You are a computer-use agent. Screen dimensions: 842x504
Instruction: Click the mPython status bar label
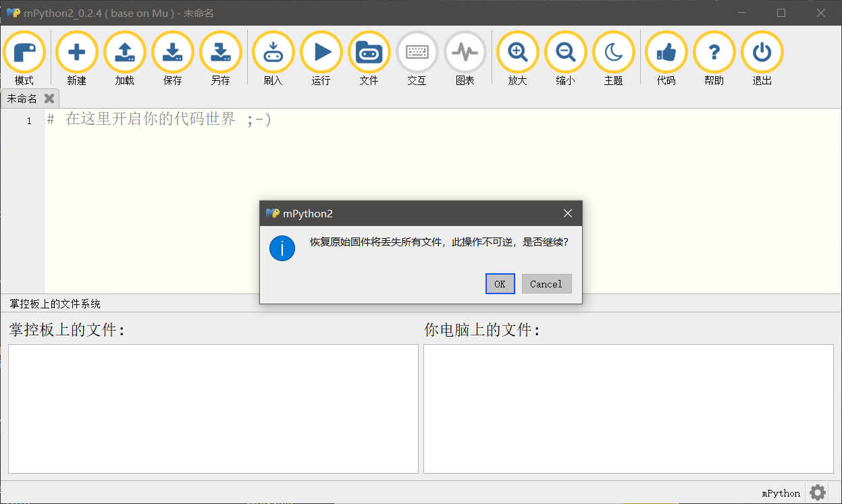[781, 493]
